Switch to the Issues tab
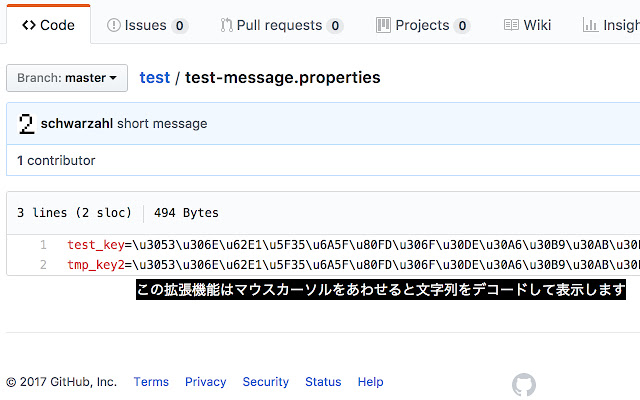 point(147,25)
